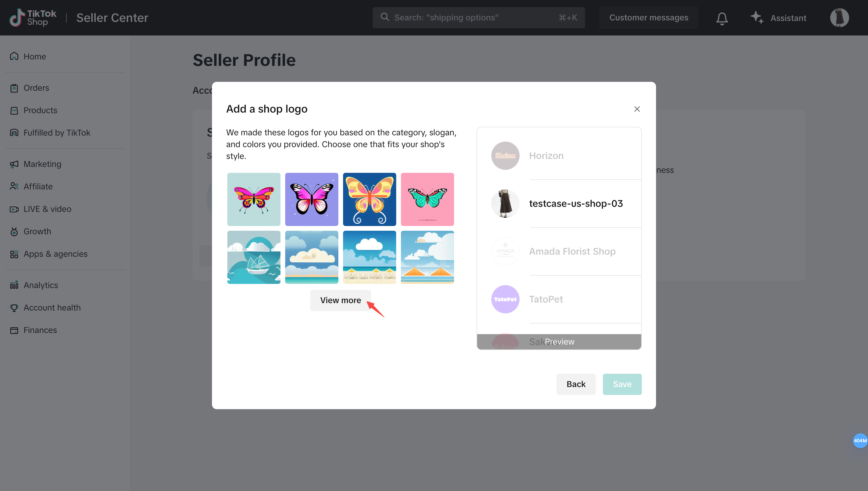Click the View more button

pos(340,300)
